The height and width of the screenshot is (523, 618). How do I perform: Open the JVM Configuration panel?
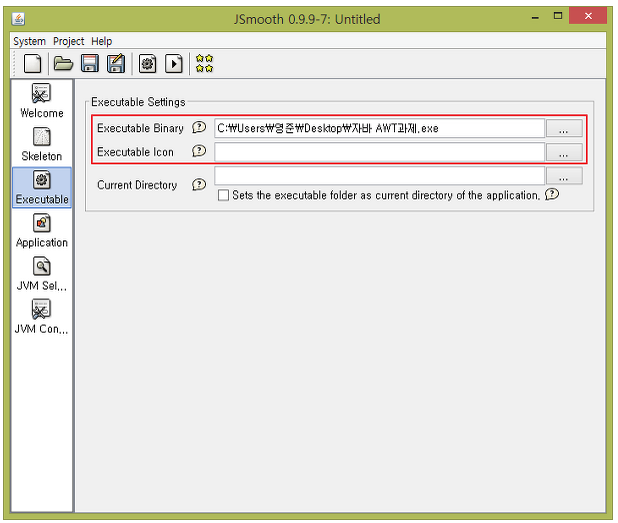42,317
